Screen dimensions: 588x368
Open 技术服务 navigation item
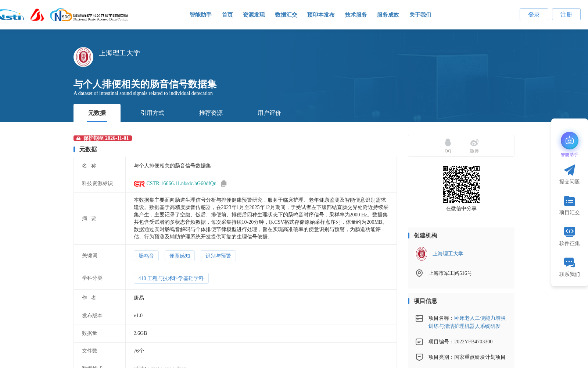tap(356, 15)
